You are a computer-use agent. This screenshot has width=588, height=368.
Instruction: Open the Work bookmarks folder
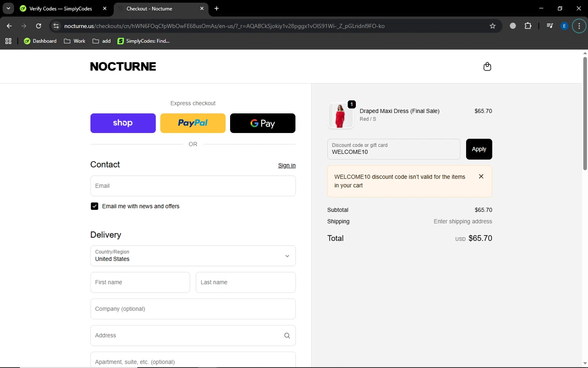click(74, 41)
